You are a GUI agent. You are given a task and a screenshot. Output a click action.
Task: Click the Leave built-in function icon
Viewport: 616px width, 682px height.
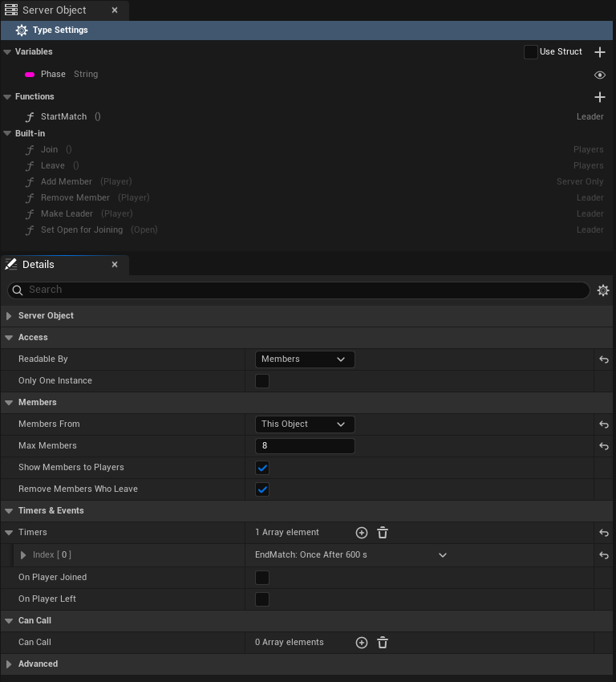[30, 166]
